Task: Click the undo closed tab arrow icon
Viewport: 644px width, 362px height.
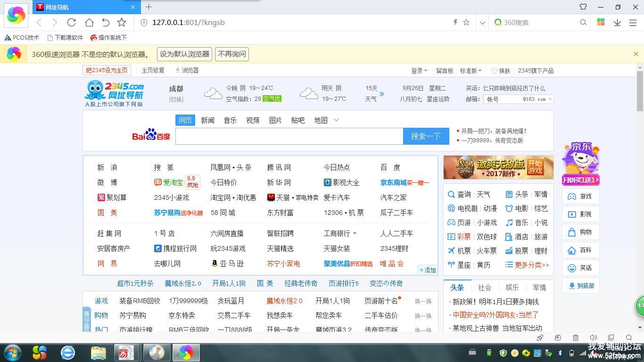Action: point(106,22)
